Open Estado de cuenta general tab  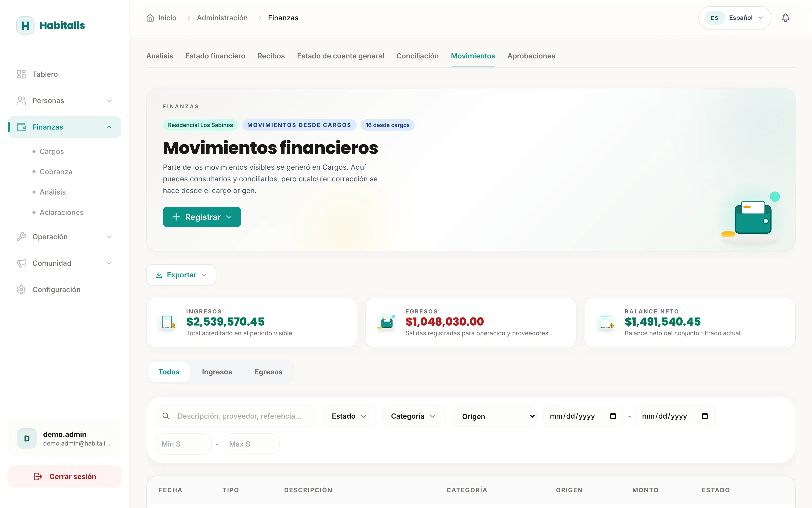point(341,56)
